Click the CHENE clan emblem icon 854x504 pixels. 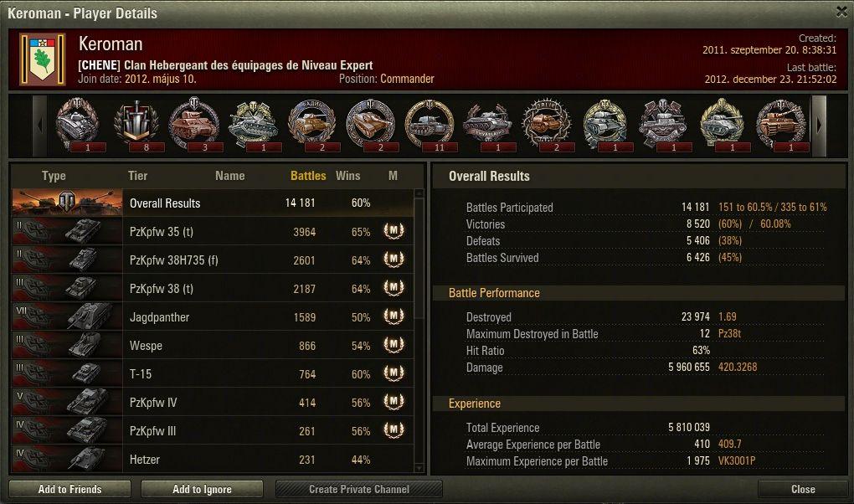(43, 59)
